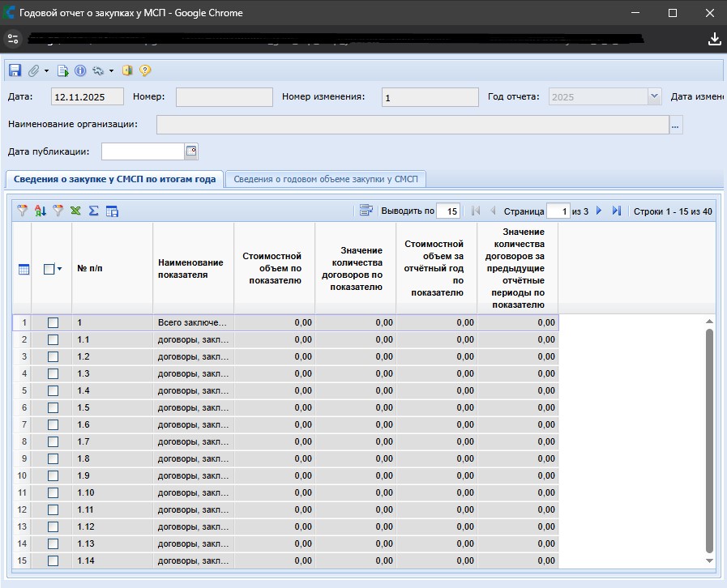This screenshot has height=588, width=727.
Task: Select Сведения о закупке у СМСП по итогам года tab
Action: [114, 179]
